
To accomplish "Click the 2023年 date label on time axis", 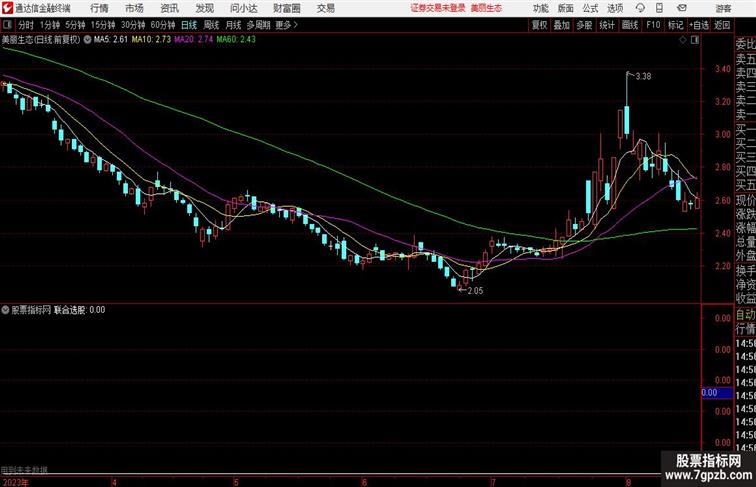I will coord(15,482).
